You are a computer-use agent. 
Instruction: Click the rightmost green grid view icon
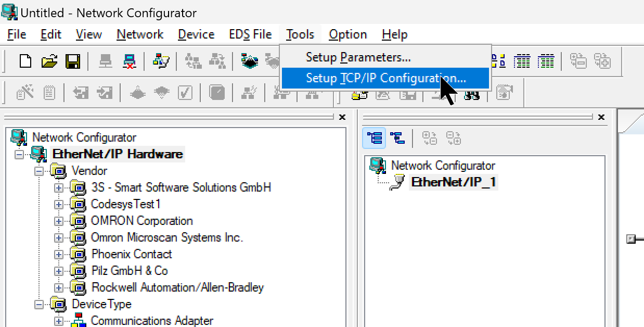pos(546,61)
